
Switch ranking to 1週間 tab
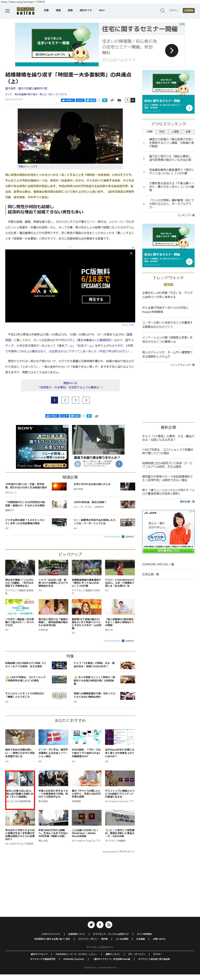(175, 132)
